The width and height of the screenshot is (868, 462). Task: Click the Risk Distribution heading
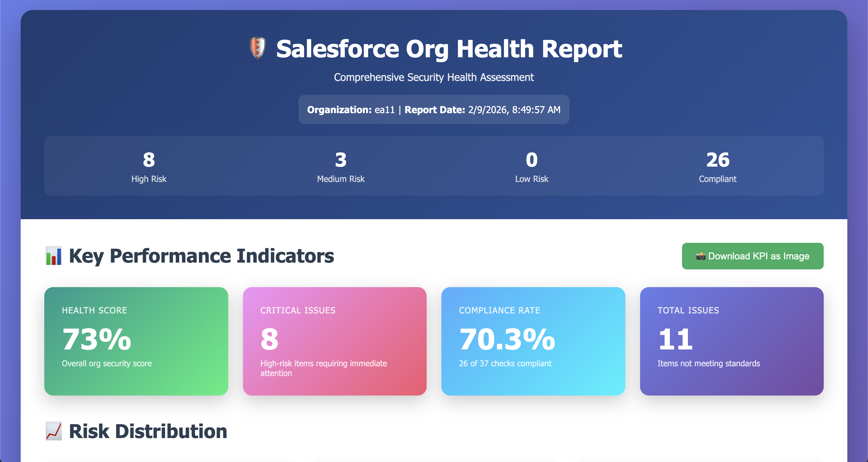click(x=148, y=431)
